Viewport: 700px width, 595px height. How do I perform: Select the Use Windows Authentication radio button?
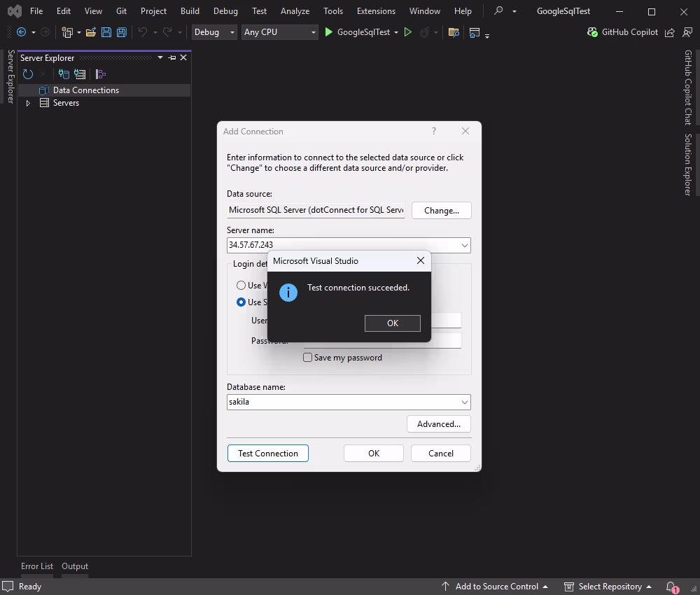pos(241,285)
